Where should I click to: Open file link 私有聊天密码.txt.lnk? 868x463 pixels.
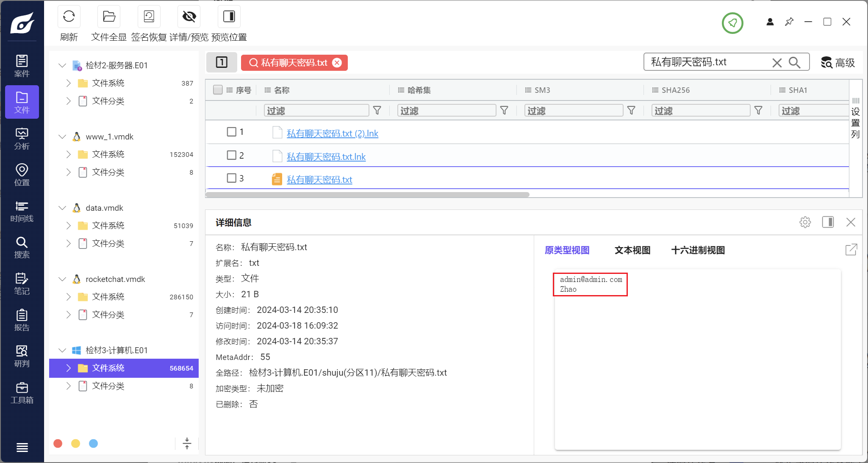(326, 157)
